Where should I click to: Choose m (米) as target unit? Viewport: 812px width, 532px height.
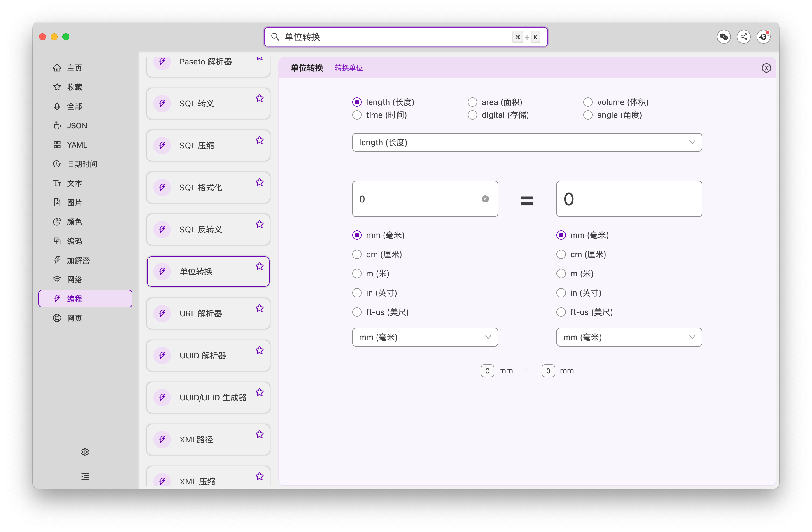561,274
